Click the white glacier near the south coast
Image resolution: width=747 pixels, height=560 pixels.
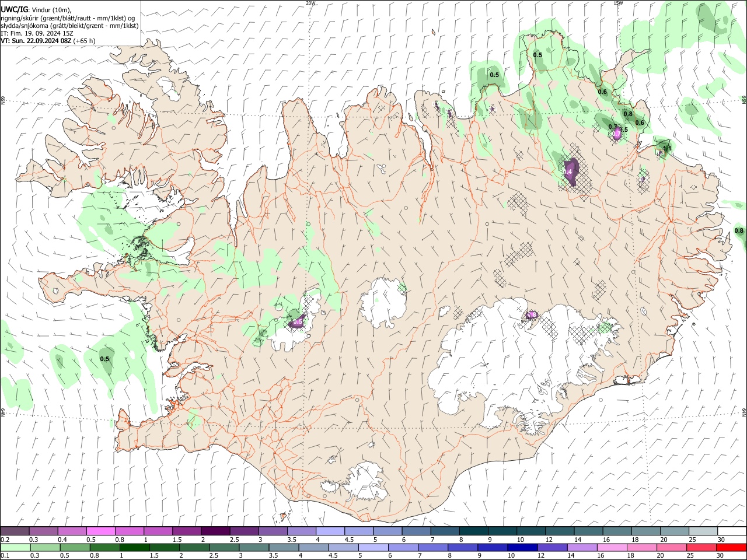tap(366, 482)
